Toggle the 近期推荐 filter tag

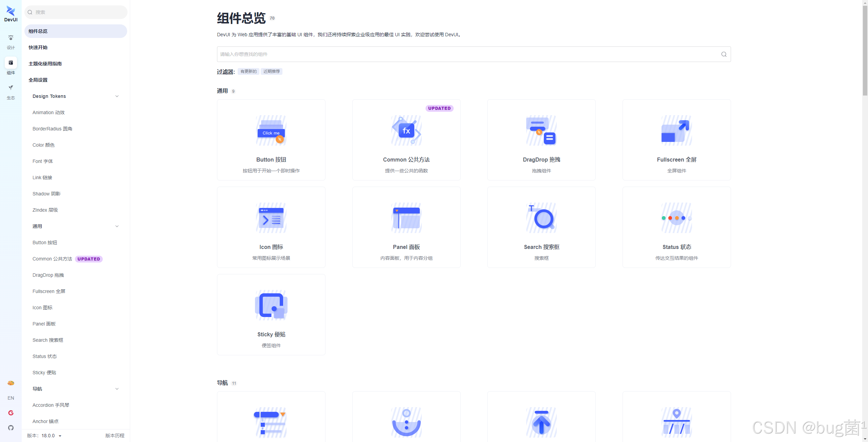point(271,71)
